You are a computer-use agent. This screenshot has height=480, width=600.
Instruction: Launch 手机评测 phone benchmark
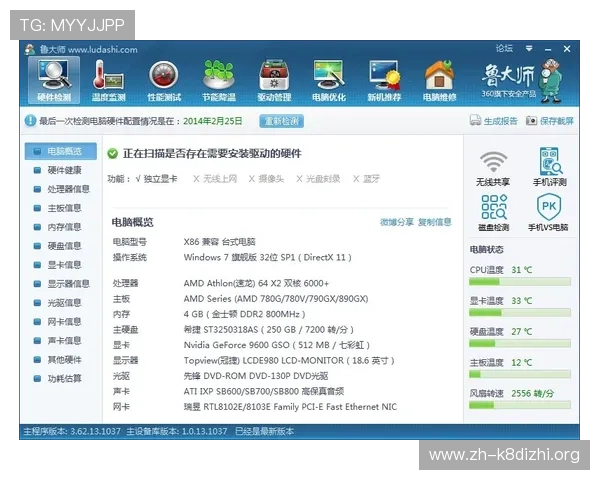point(549,167)
